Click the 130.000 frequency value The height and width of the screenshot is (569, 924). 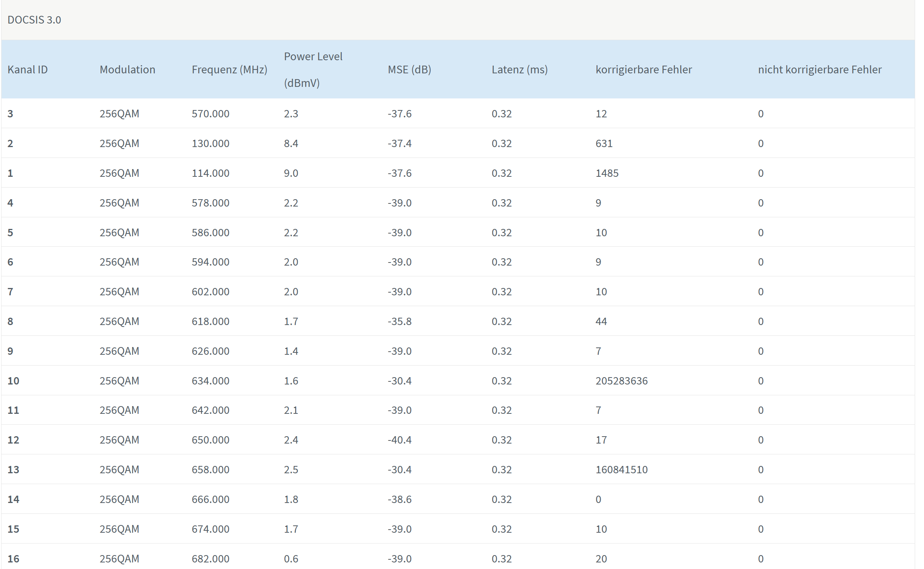coord(211,144)
